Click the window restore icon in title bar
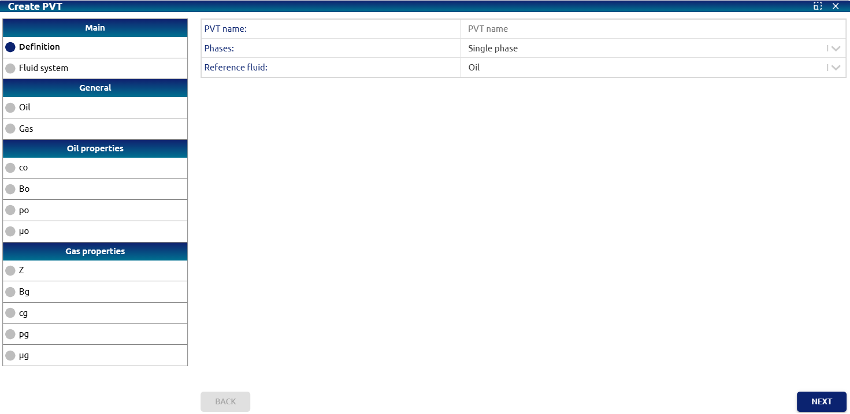The image size is (850, 414). [x=818, y=6]
